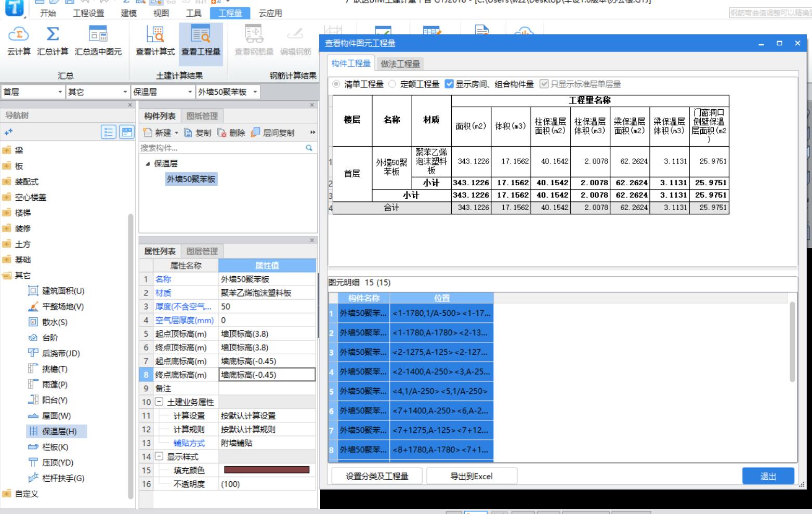
Task: Select 栏板(K) item
Action: tap(48, 447)
